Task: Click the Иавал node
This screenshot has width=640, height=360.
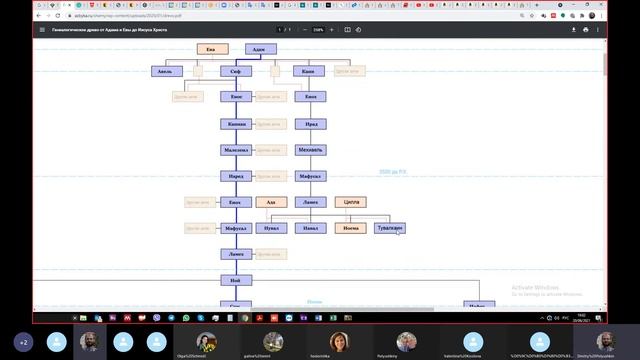Action: [x=311, y=228]
